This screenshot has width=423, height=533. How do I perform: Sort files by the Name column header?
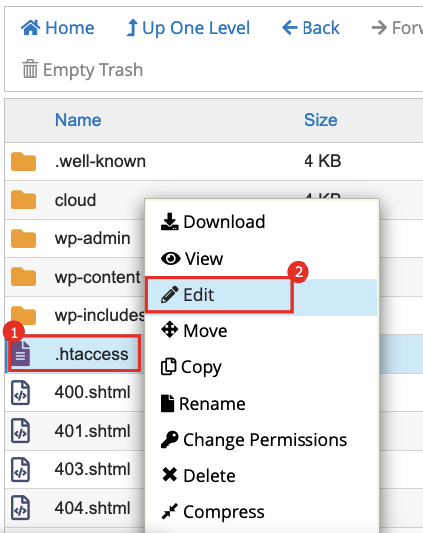tap(78, 120)
